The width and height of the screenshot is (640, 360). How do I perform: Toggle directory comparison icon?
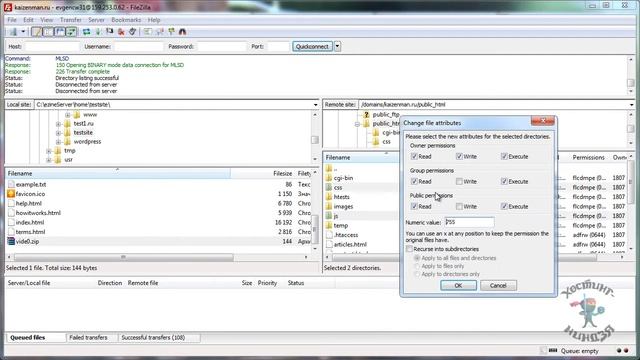click(x=160, y=32)
